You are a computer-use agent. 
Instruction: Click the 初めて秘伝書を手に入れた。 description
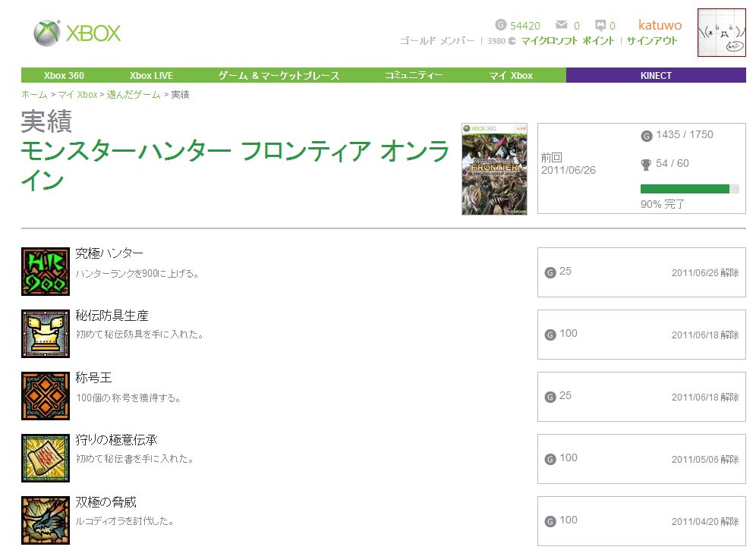134,459
